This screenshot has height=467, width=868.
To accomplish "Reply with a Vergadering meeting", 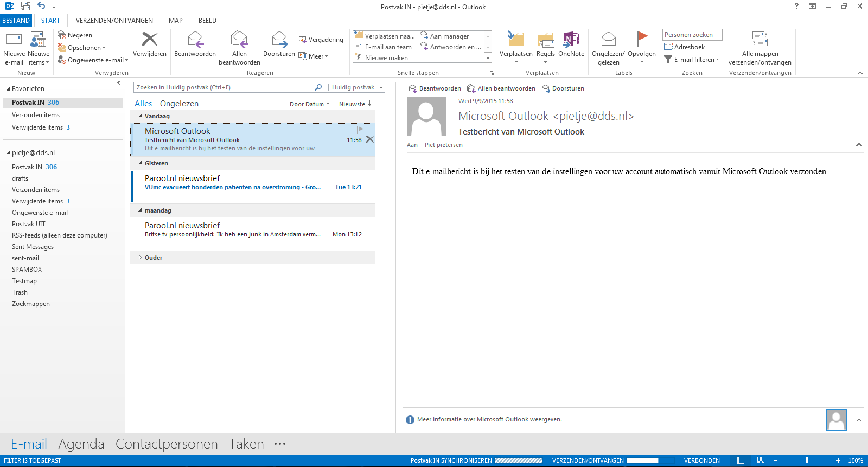I will pyautogui.click(x=321, y=40).
